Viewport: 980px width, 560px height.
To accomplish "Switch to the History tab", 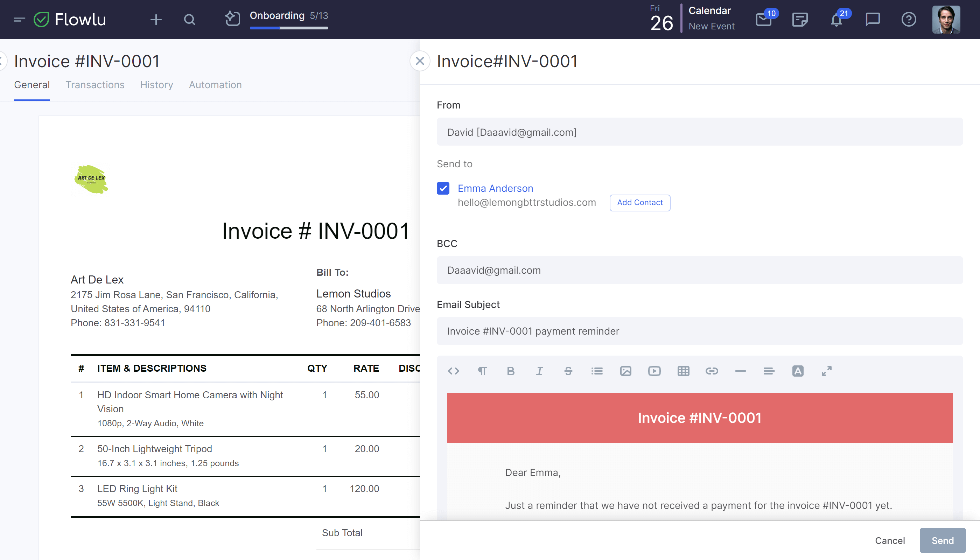I will click(x=156, y=85).
